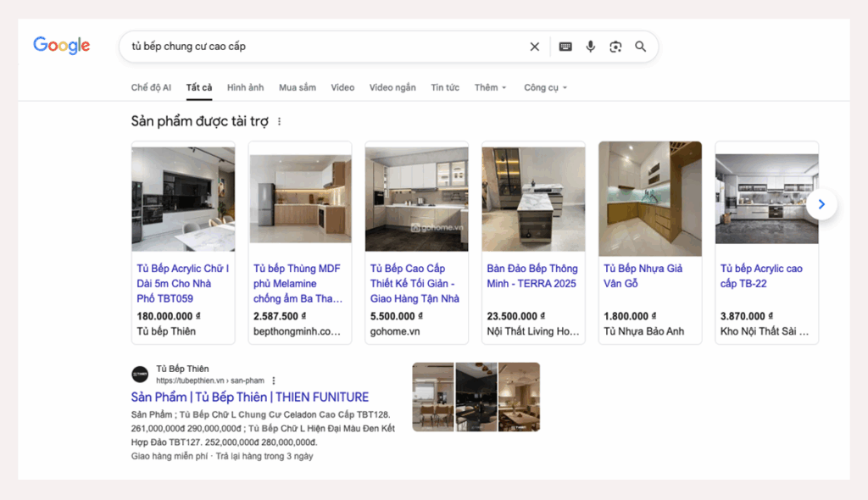Click the magnifying glass search icon

tap(641, 47)
